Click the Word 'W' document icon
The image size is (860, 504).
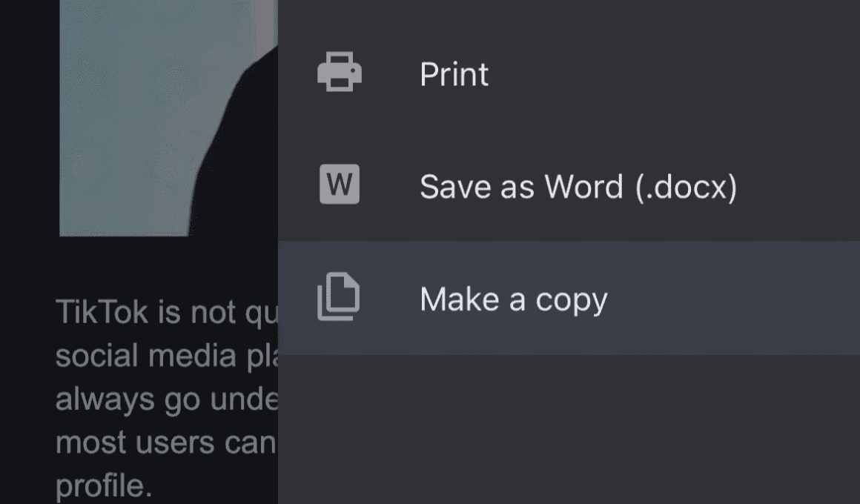[x=340, y=185]
